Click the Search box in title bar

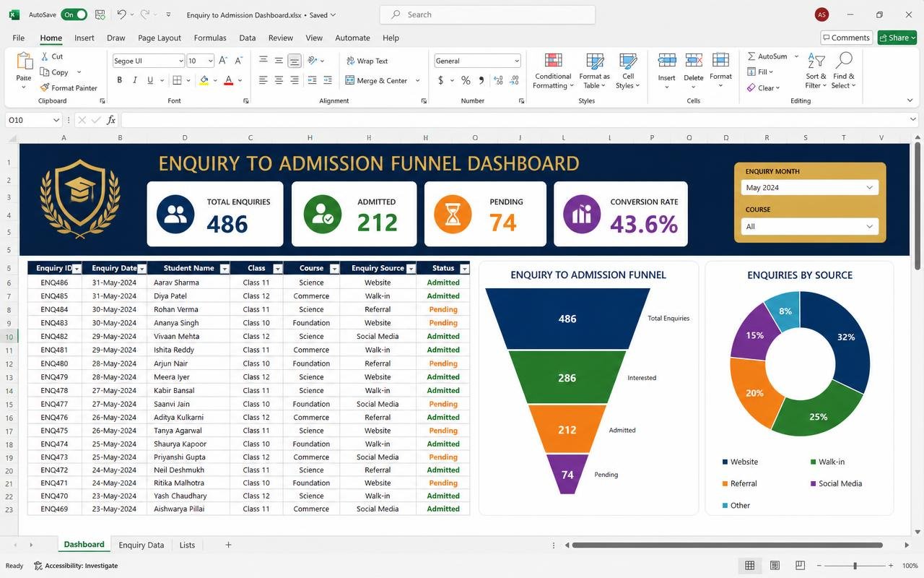click(x=487, y=14)
